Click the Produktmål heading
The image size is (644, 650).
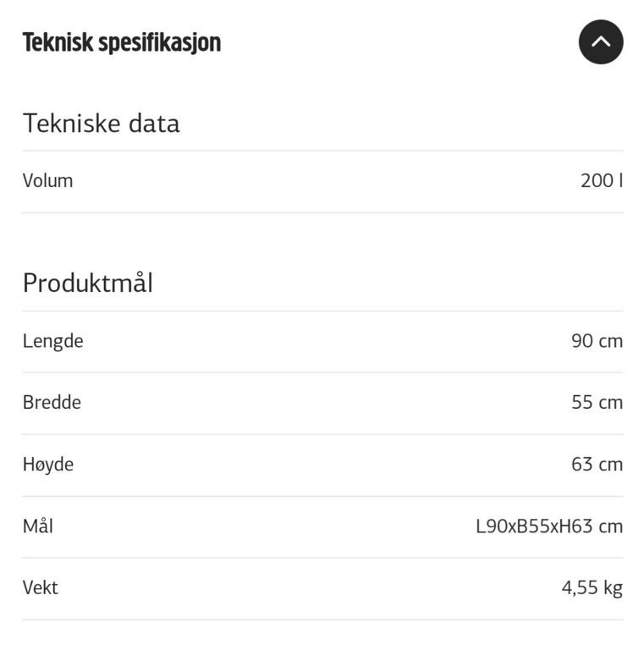click(x=88, y=284)
